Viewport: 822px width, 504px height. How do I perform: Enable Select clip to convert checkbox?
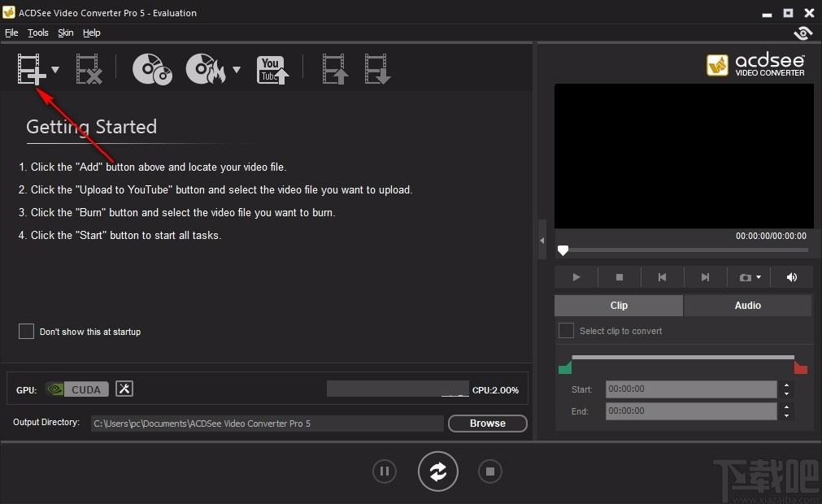point(566,331)
